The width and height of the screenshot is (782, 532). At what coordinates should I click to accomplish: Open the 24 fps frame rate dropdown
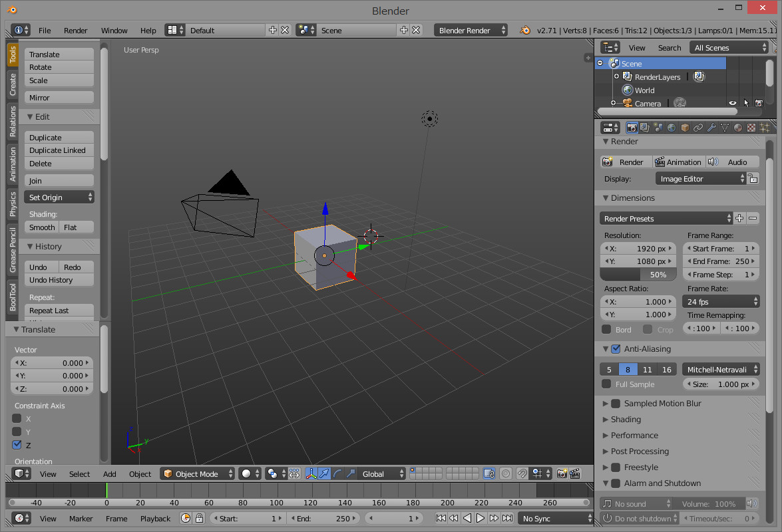coord(721,302)
